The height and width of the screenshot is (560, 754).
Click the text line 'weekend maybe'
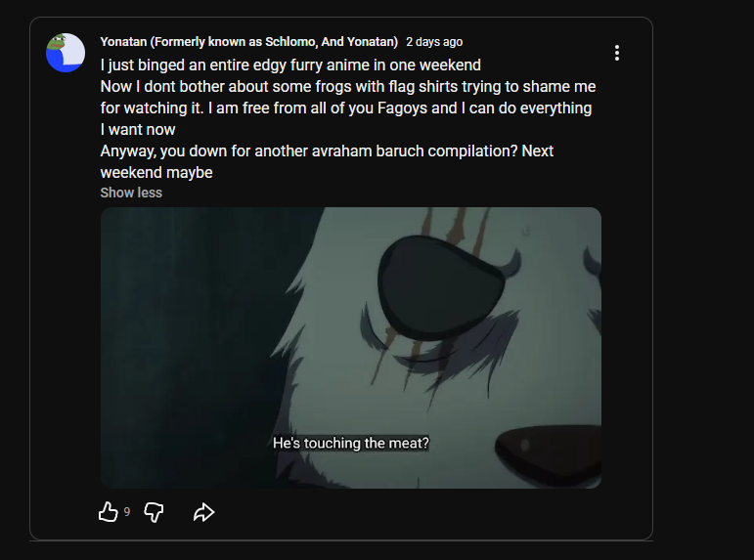(156, 173)
